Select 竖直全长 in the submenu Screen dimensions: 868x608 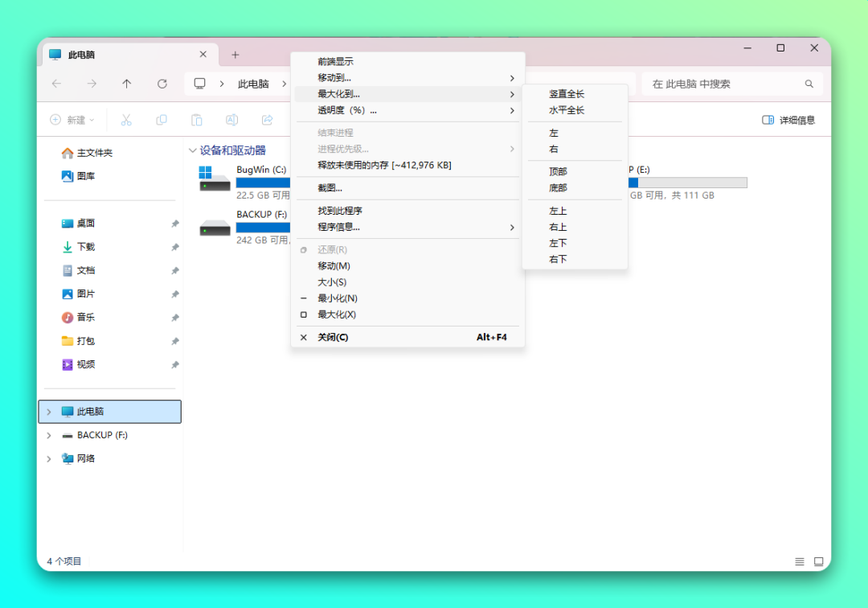[x=567, y=94]
